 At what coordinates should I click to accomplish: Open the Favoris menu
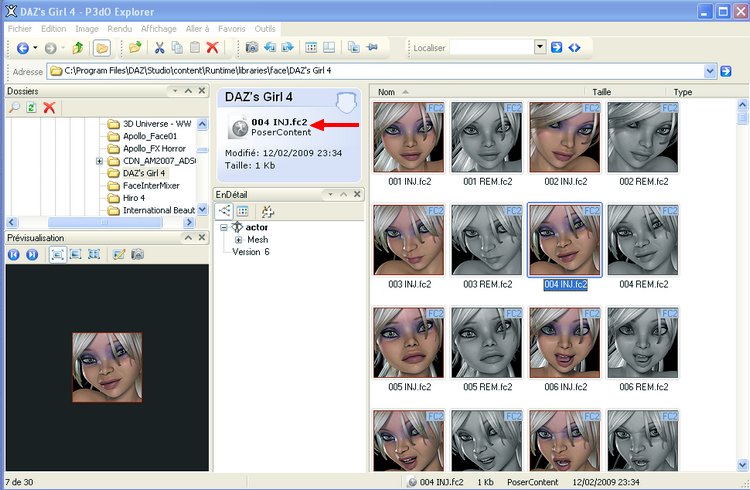point(232,29)
